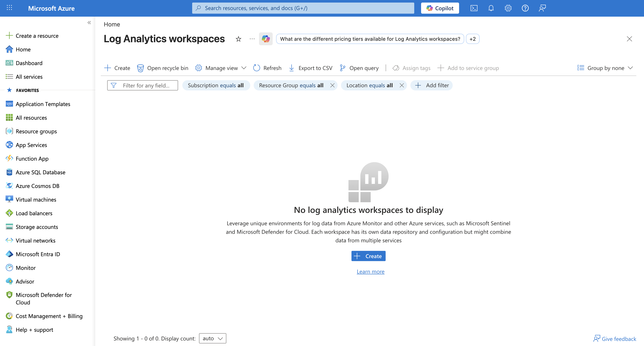This screenshot has height=346, width=644.
Task: Remove the Location equals all filter
Action: click(x=401, y=86)
